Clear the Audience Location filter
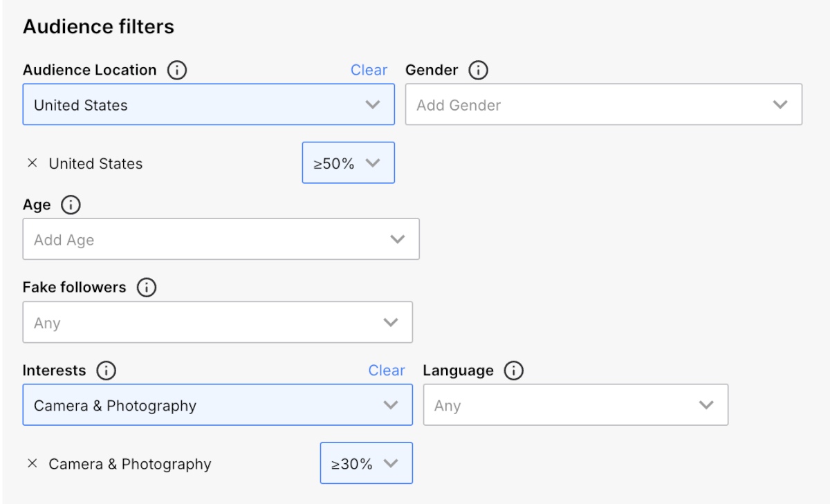Viewport: 830px width, 504px height. coord(369,71)
